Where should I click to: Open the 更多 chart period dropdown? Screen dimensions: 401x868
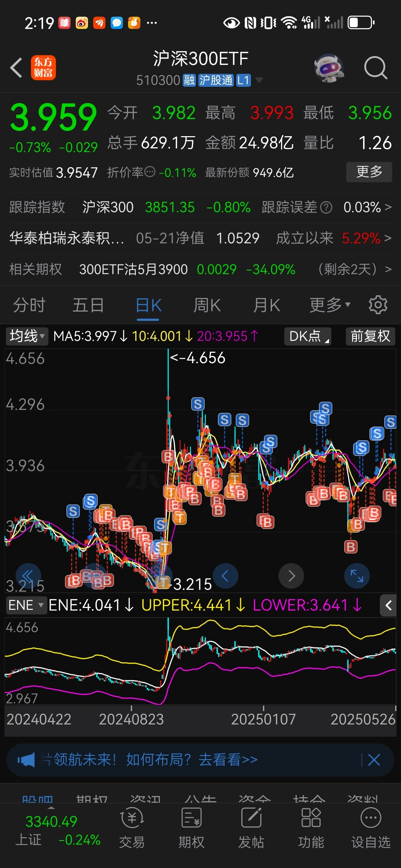click(x=330, y=306)
